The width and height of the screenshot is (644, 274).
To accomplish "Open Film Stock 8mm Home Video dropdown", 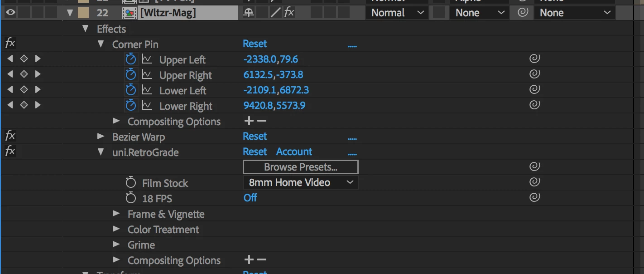I will click(301, 182).
